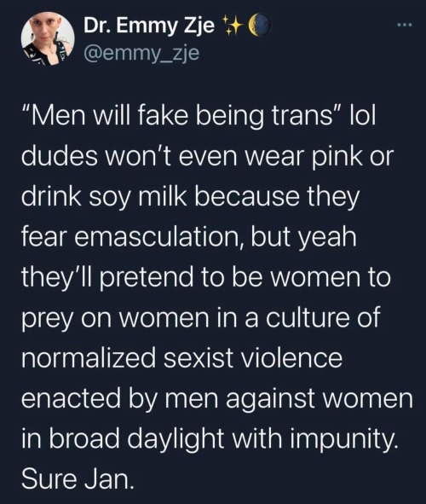Open Dr. Emmy Zje's profile picture
The width and height of the screenshot is (426, 504).
point(48,39)
